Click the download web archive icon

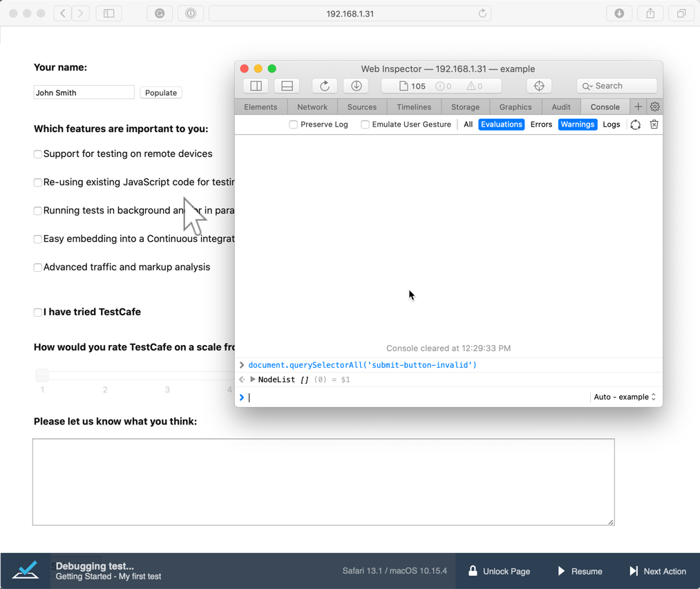point(357,86)
